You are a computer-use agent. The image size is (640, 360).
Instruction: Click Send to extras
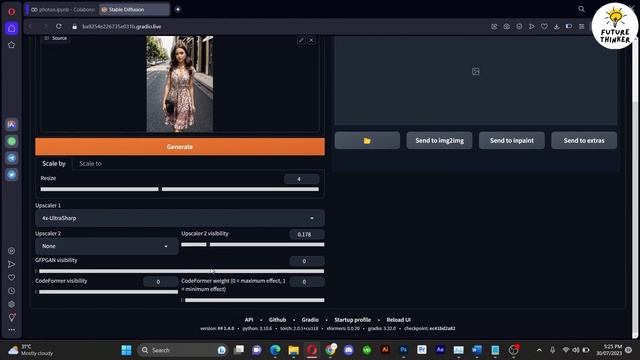(x=584, y=140)
